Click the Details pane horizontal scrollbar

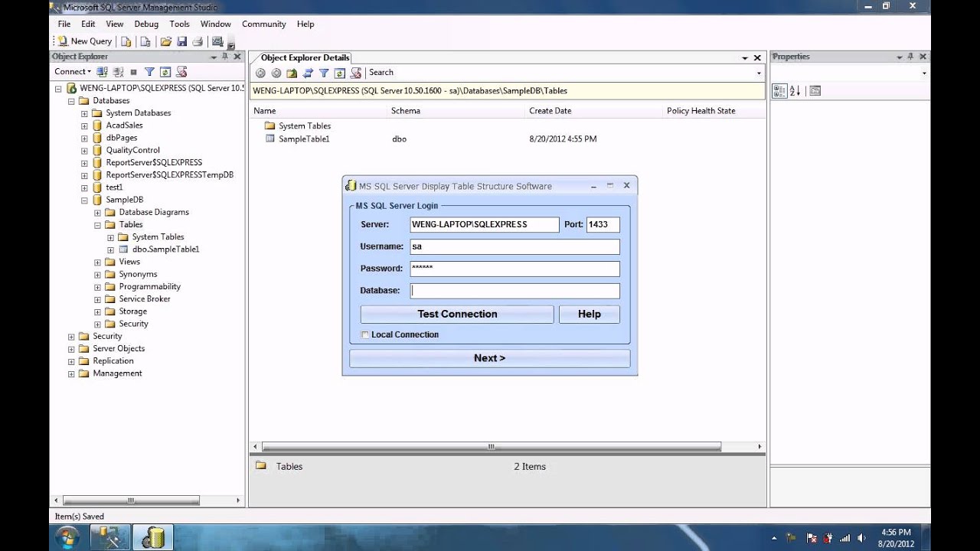(492, 447)
